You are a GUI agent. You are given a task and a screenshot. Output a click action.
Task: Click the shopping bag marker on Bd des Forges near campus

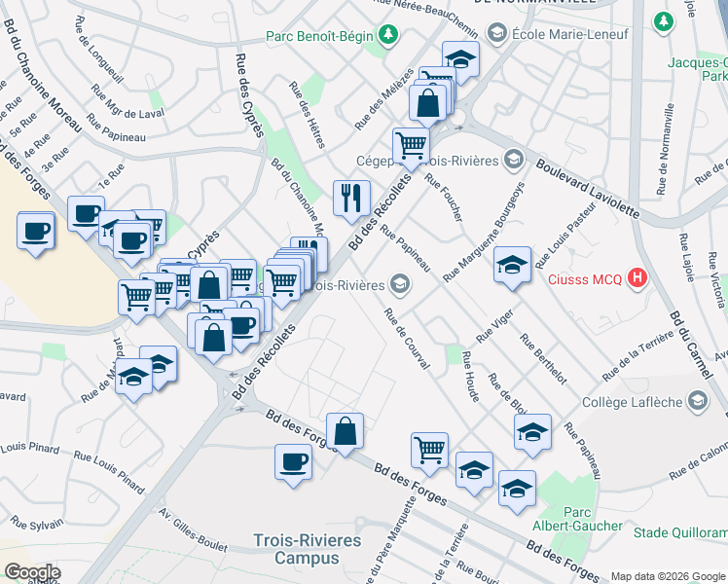pyautogui.click(x=345, y=433)
